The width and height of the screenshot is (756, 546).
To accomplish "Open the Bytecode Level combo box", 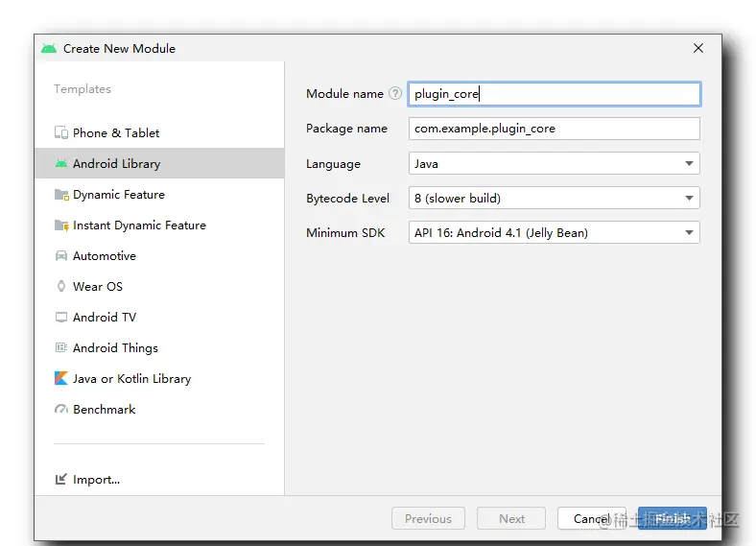I will pos(554,198).
